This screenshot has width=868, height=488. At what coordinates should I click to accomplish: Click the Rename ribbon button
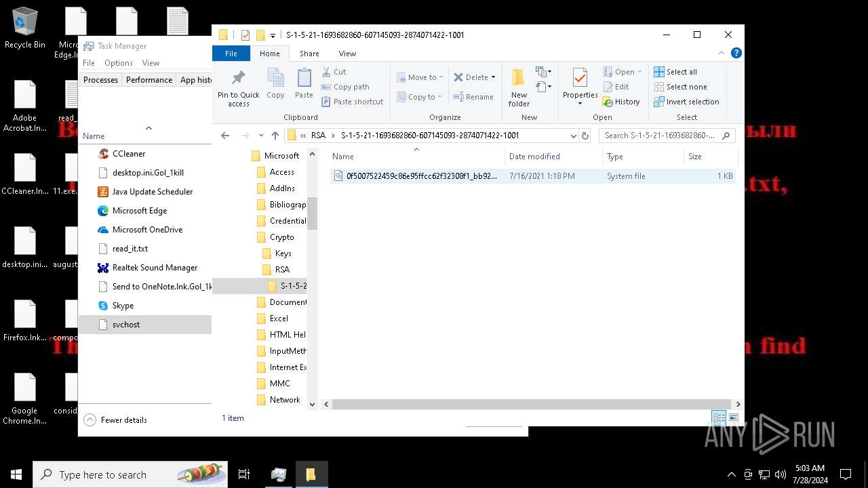[473, 97]
